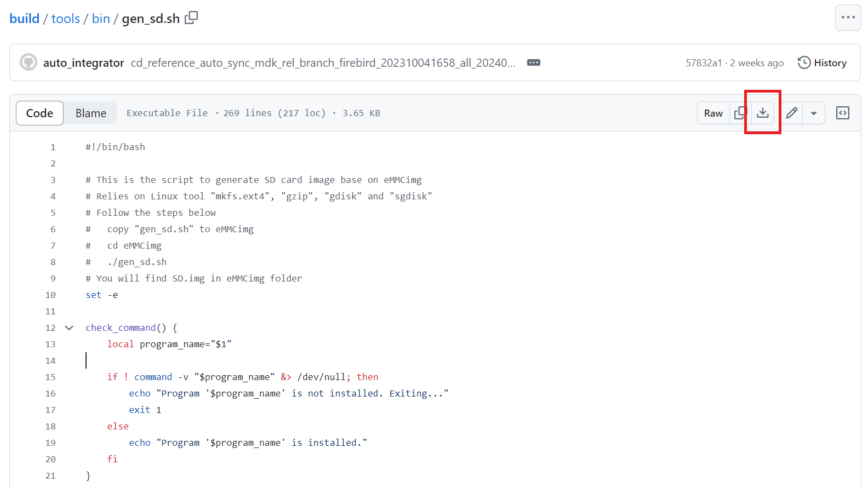Image resolution: width=868 pixels, height=488 pixels.
Task: Expand the commit message ellipsis button
Action: [x=533, y=63]
